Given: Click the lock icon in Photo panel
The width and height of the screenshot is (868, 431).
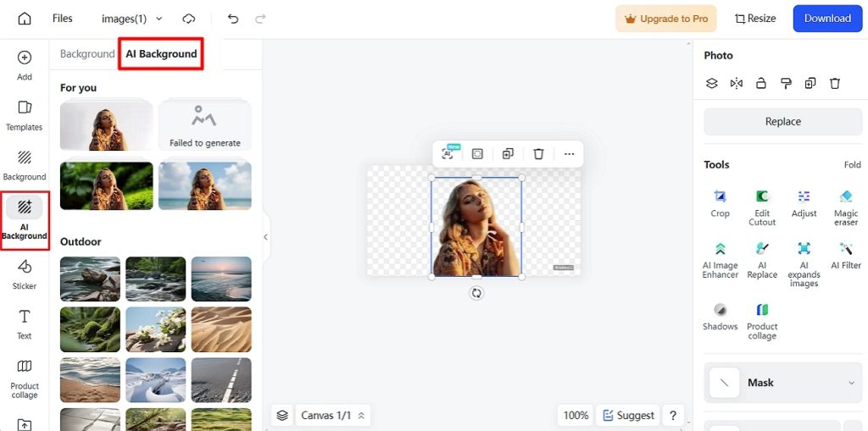Looking at the screenshot, I should point(761,83).
